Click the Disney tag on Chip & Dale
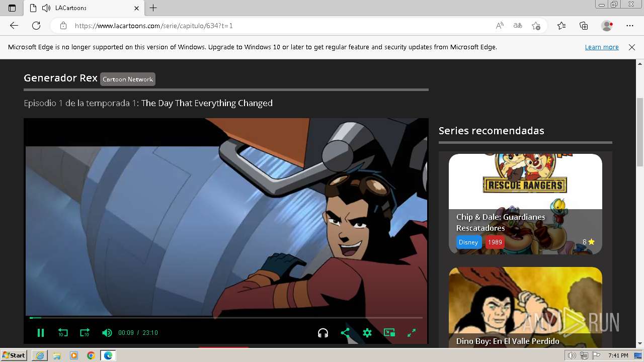 pyautogui.click(x=468, y=242)
